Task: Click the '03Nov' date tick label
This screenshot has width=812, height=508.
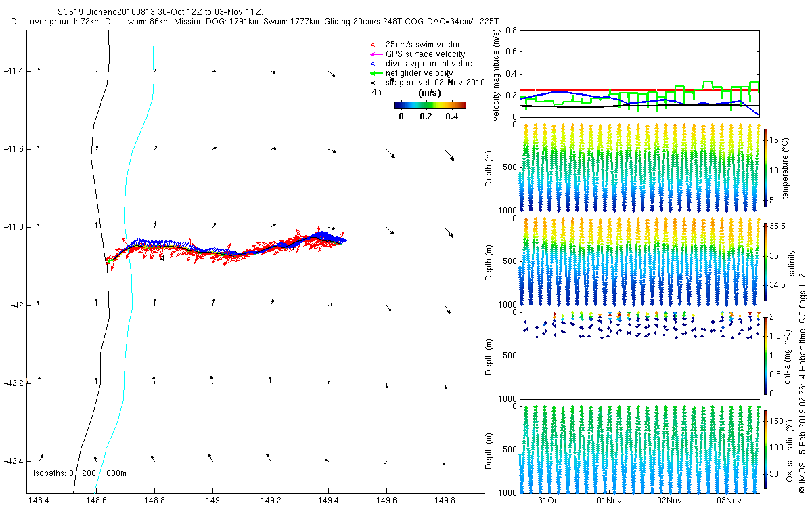Action: coord(729,501)
